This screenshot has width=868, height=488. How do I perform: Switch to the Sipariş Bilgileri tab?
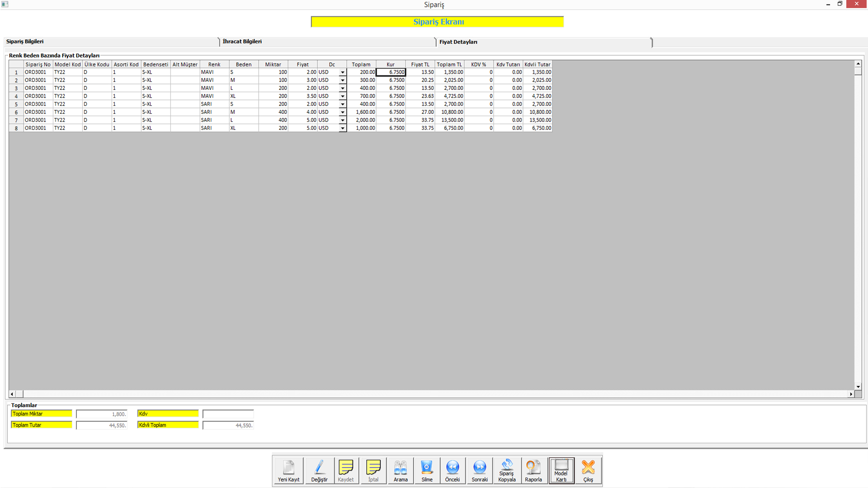pyautogui.click(x=25, y=42)
